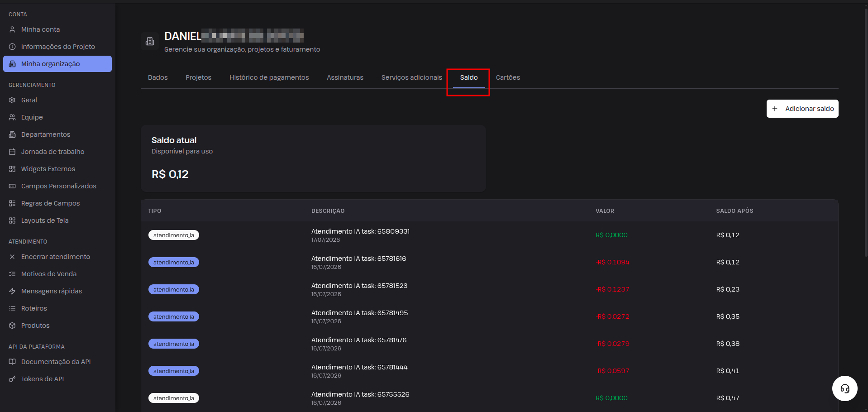Click description 'Atendimento IA task: 65781523'
Image resolution: width=868 pixels, height=412 pixels.
(x=359, y=286)
